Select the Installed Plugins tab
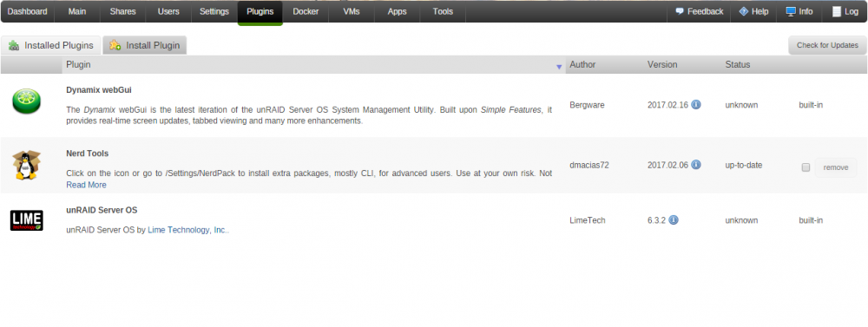 [51, 45]
